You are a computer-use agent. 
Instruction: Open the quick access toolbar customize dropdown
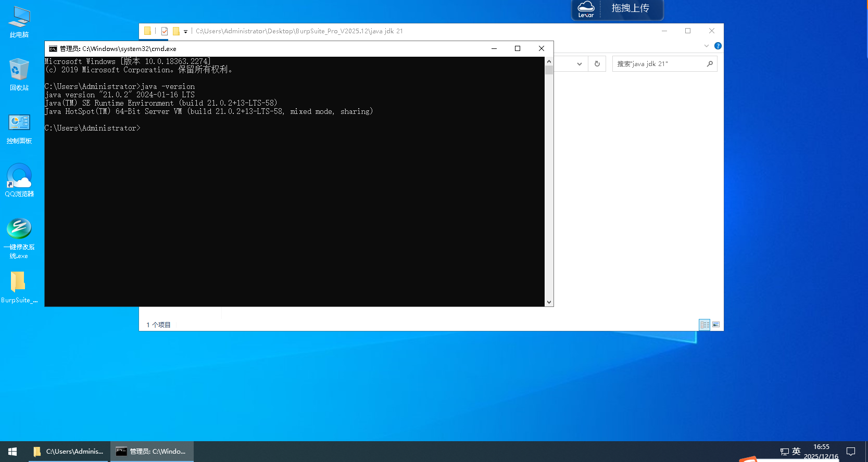[185, 32]
